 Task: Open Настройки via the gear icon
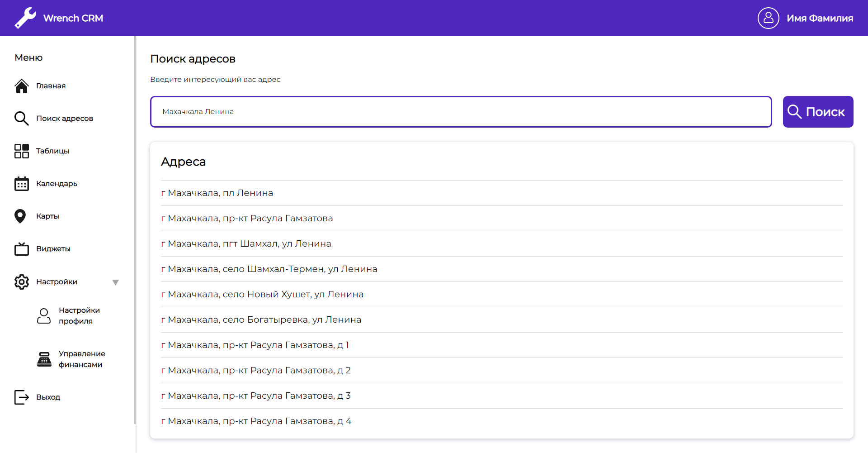point(22,281)
